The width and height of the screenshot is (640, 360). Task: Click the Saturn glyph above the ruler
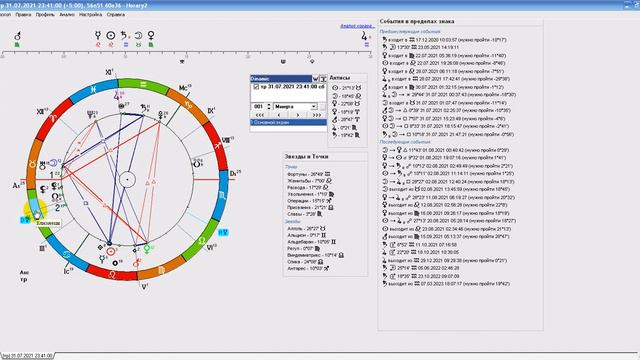124,36
